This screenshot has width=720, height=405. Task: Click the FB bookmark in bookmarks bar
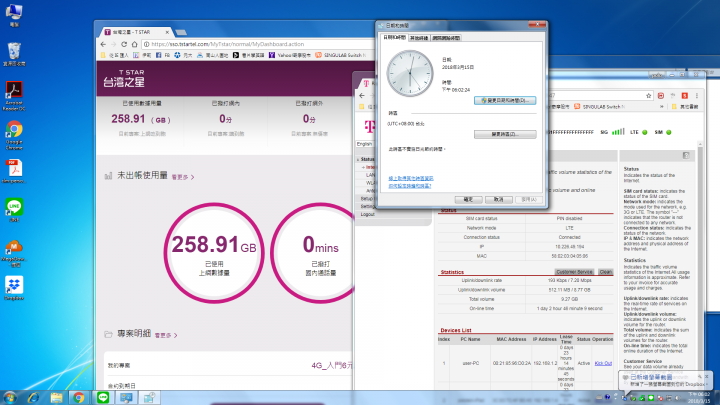coord(163,55)
